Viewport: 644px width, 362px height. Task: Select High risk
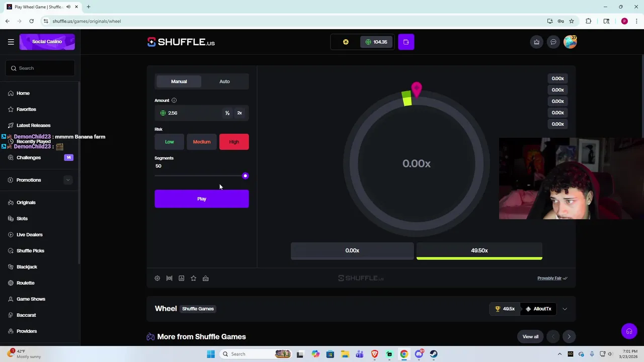[x=234, y=142]
